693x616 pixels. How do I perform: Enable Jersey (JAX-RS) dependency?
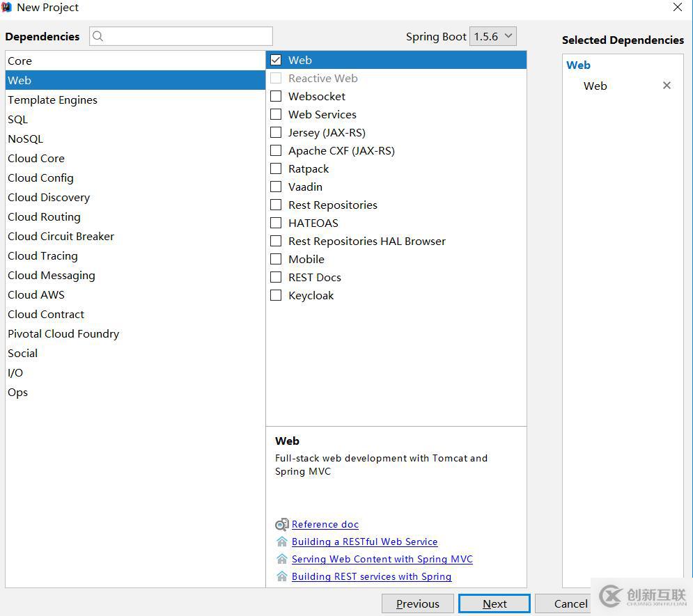tap(276, 132)
